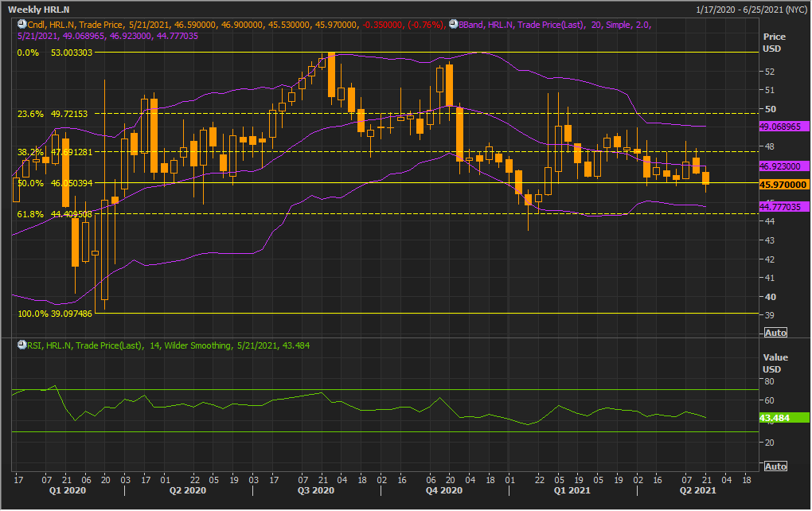Click the red '-0.350000' price change value
The height and width of the screenshot is (511, 812).
pos(384,25)
